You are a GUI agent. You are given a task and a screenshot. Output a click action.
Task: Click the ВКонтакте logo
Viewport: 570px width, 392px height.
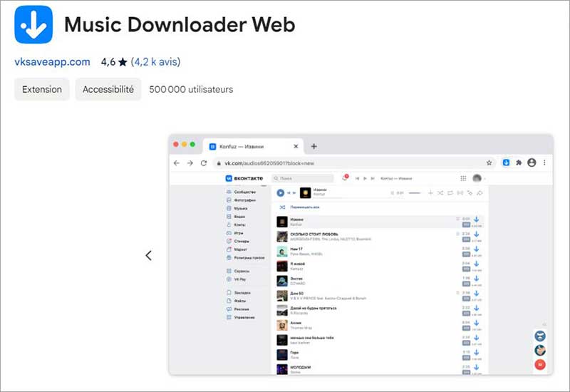click(244, 178)
